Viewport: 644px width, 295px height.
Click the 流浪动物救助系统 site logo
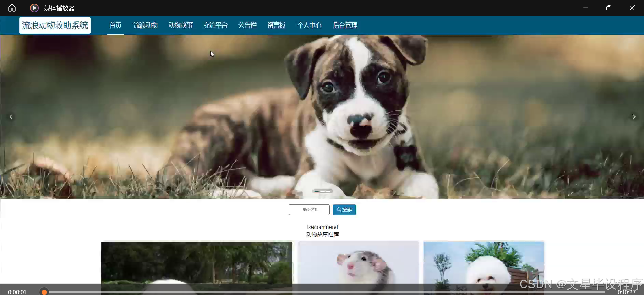point(55,25)
